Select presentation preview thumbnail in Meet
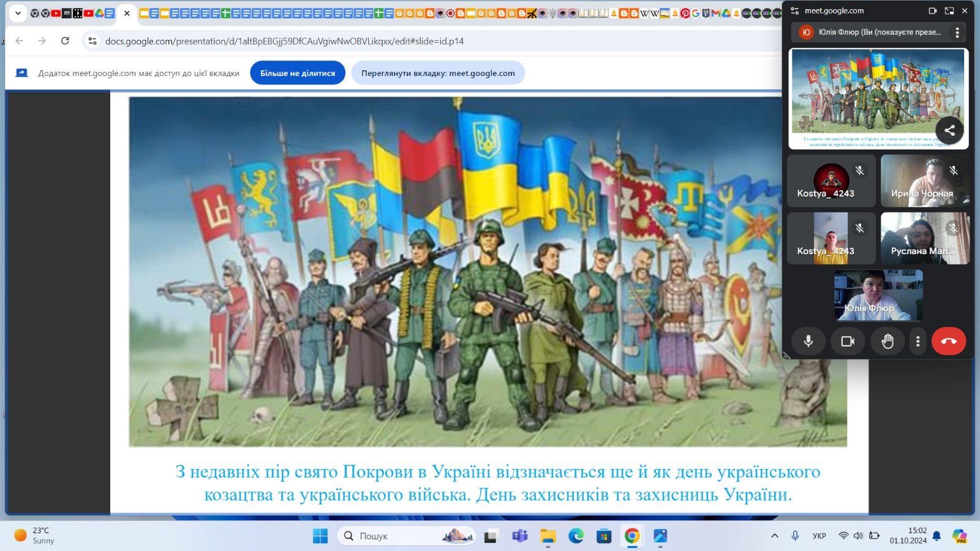Viewport: 980px width, 551px height. pos(878,99)
